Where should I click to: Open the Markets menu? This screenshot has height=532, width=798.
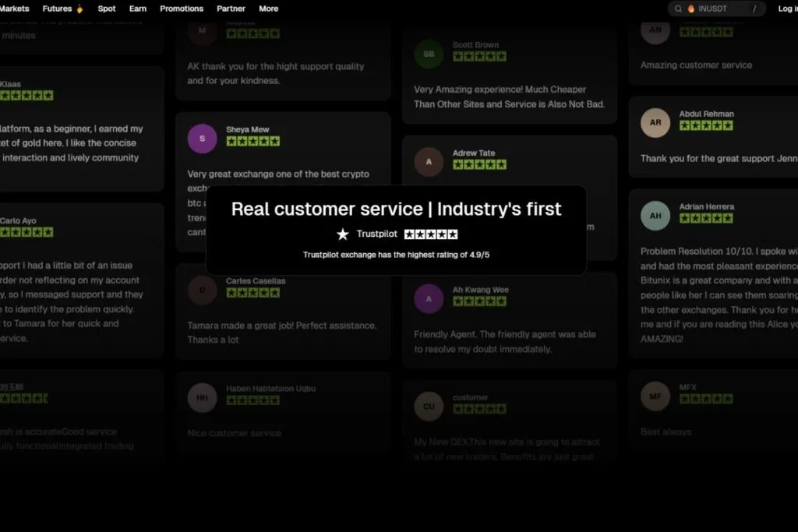pos(14,9)
